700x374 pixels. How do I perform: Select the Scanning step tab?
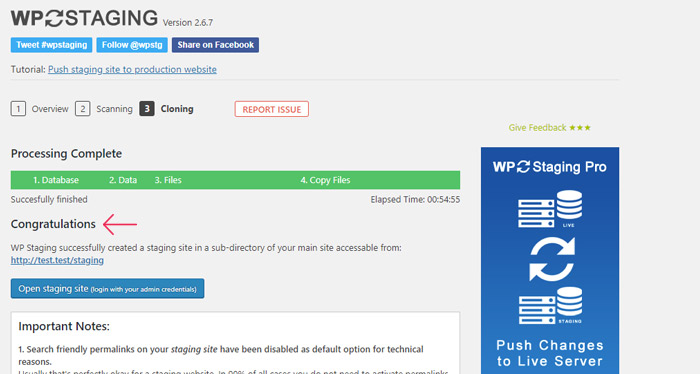[x=114, y=109]
